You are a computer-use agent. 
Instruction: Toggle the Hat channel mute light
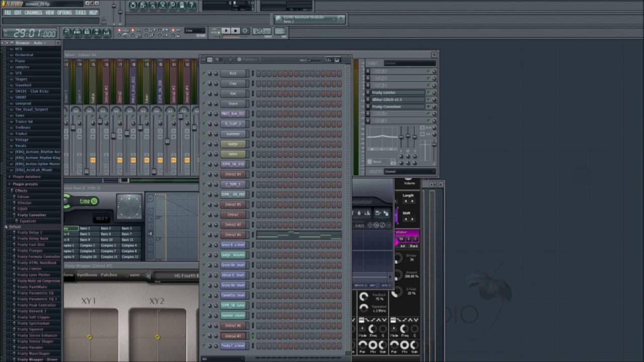point(204,94)
